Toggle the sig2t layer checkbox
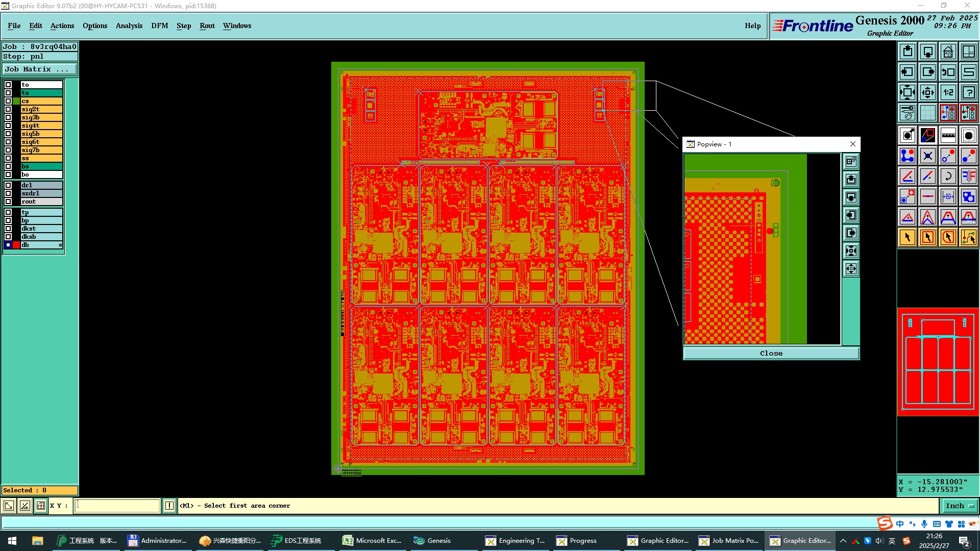The width and height of the screenshot is (980, 551). (8, 109)
